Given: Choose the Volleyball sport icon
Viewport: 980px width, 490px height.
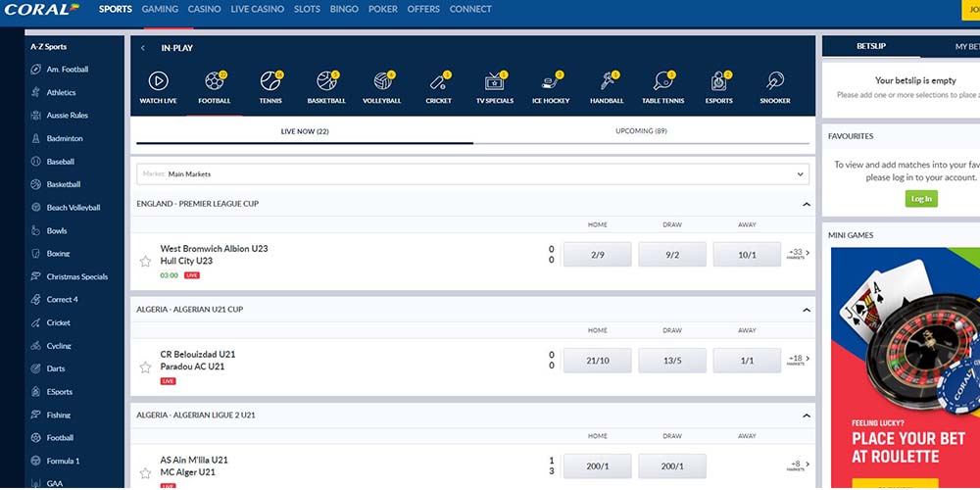Looking at the screenshot, I should click(381, 81).
